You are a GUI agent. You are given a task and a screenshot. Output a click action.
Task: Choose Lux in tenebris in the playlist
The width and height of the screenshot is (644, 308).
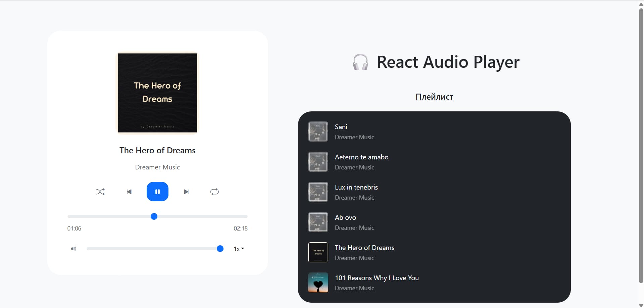coord(356,187)
